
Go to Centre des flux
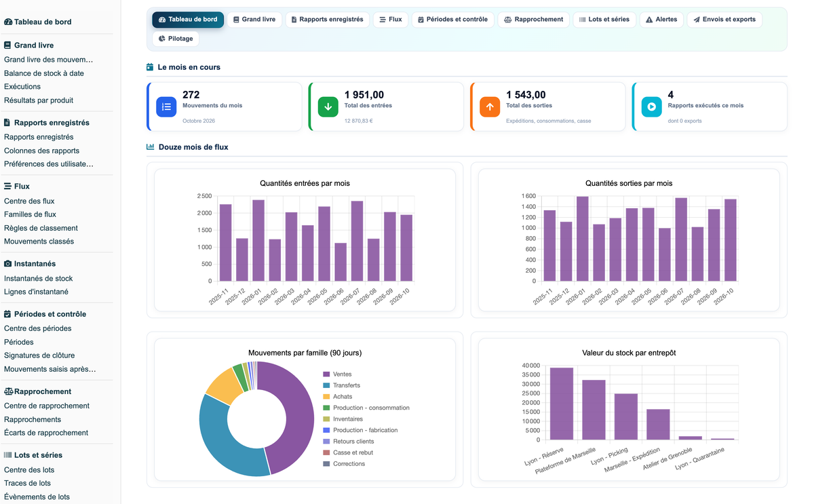(x=29, y=201)
